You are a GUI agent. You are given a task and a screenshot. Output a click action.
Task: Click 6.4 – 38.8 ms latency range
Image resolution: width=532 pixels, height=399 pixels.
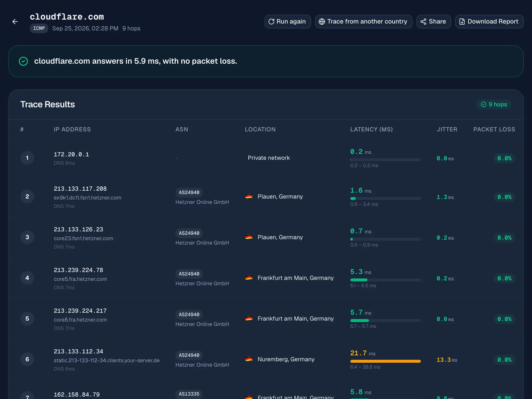(x=365, y=367)
